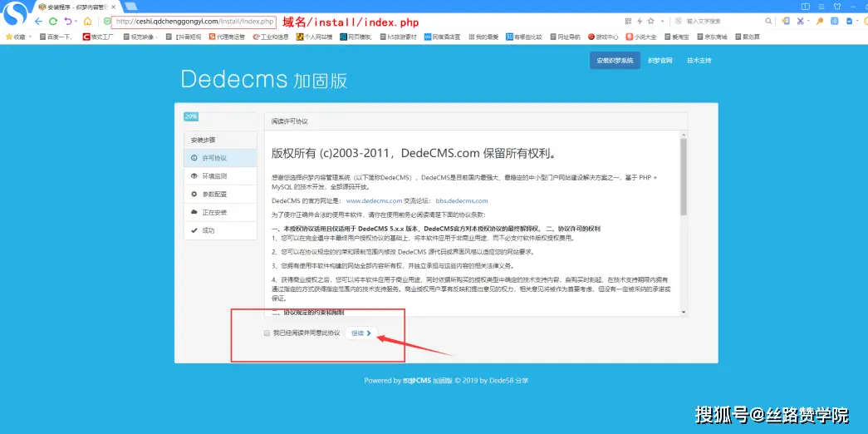Open the 小说大全 bookmark
This screenshot has width=868, height=434.
(x=641, y=37)
